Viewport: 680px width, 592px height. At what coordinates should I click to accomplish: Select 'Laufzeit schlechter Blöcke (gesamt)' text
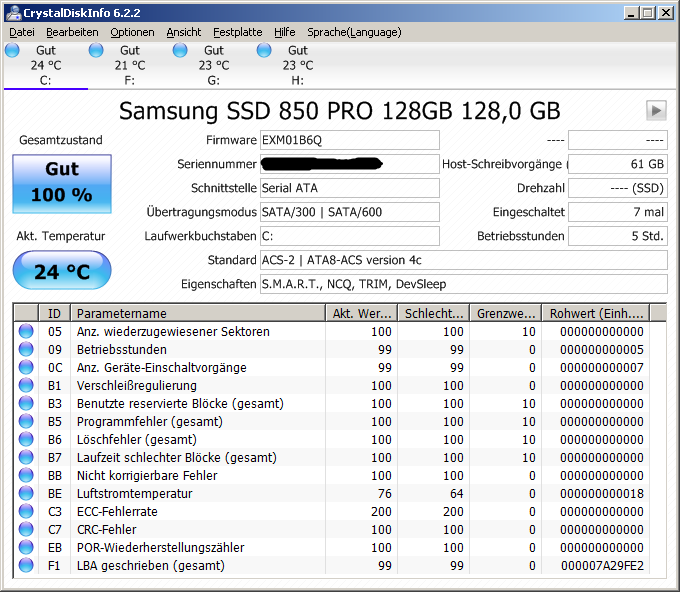pyautogui.click(x=177, y=457)
